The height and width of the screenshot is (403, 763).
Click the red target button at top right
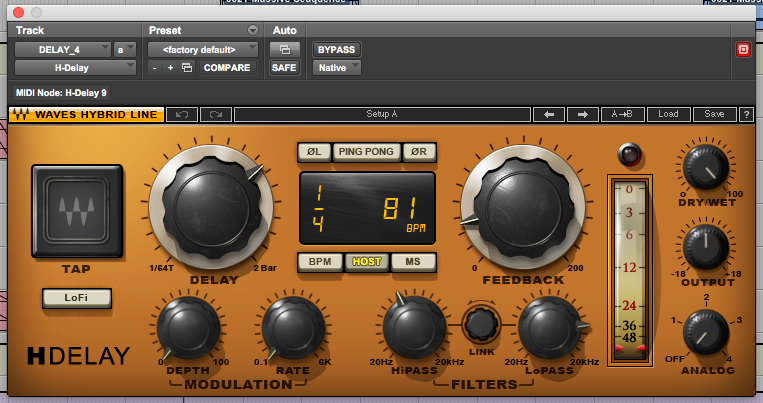743,49
